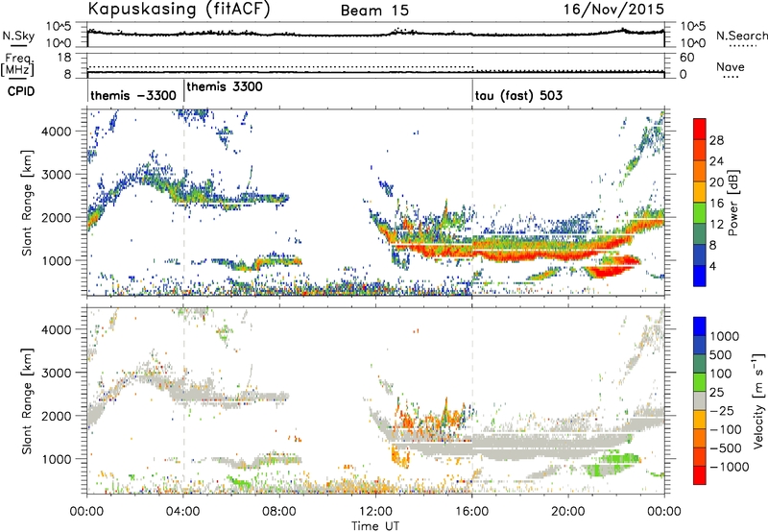Click the 'Time UT' axis title
The width and height of the screenshot is (768, 532).
coord(375,526)
